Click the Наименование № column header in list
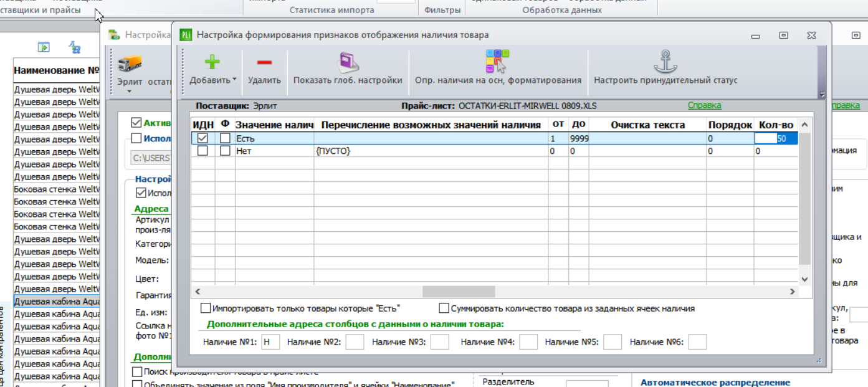Screen dimensions: 868x387 pyautogui.click(x=57, y=70)
